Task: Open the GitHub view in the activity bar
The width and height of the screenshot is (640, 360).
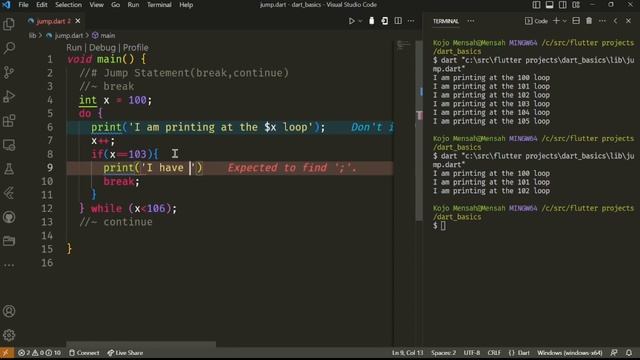Action: tap(9, 217)
